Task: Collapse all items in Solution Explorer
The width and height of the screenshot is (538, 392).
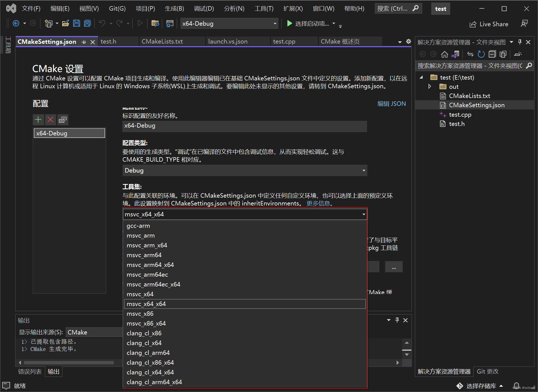Action: tap(492, 54)
